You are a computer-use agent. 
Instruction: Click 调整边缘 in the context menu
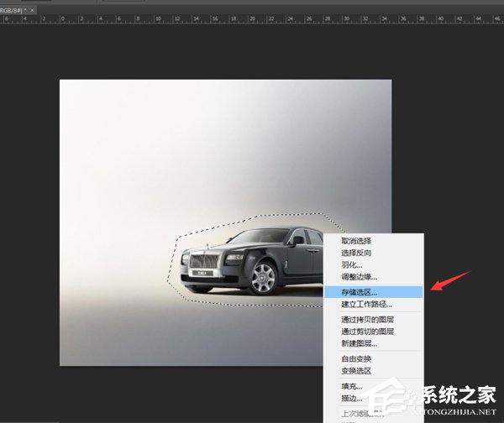coord(360,276)
